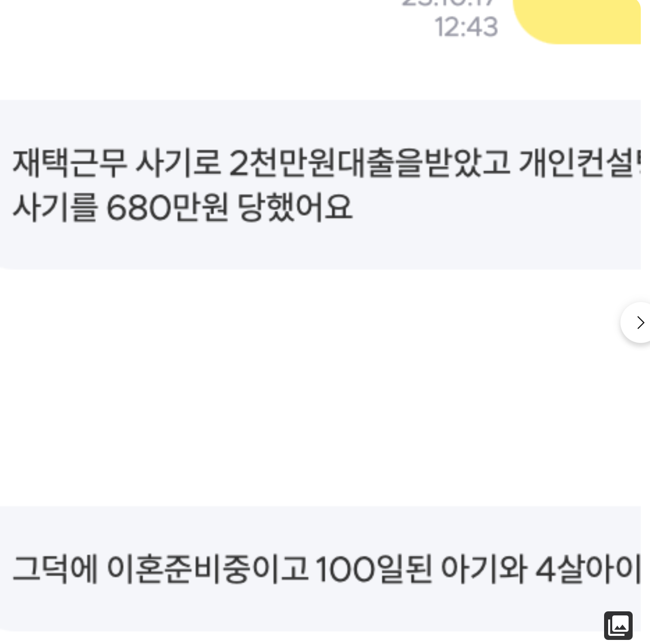Click the word 아기와
Viewport: 650px width, 644px height.
tap(483, 569)
